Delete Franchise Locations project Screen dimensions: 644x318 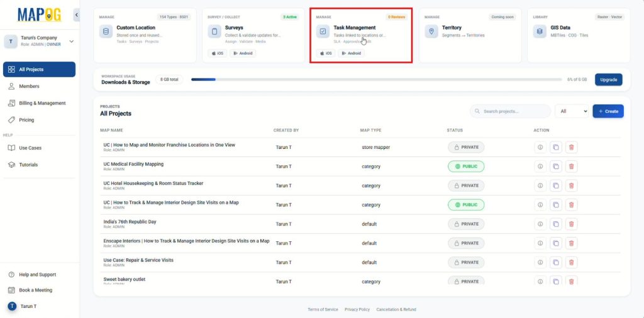coord(571,147)
